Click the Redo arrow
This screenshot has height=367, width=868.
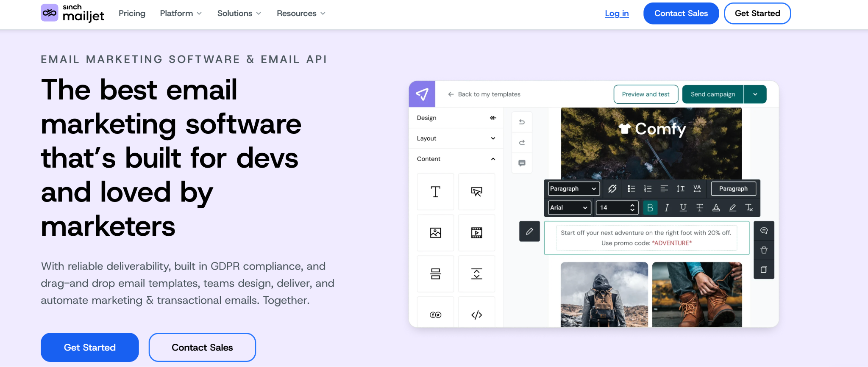click(522, 143)
